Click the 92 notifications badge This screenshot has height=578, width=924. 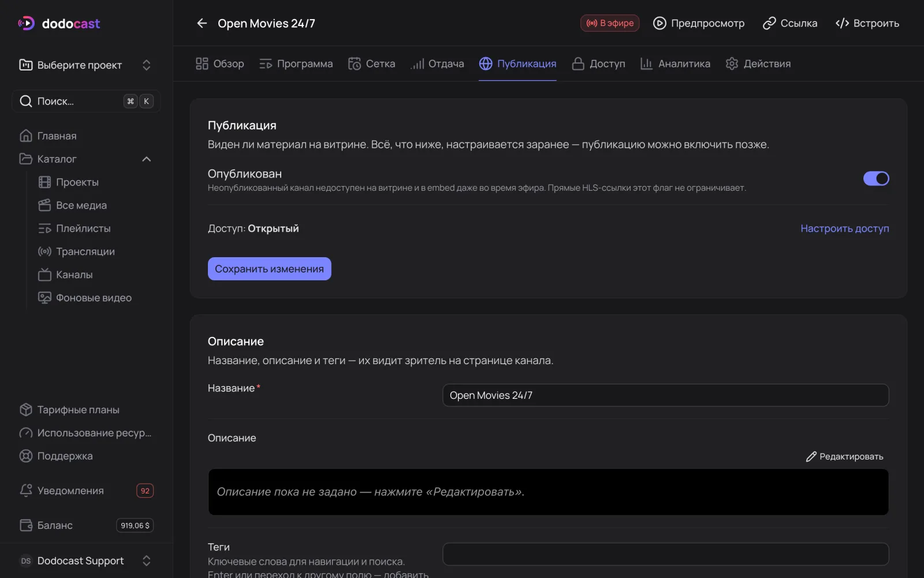(x=145, y=491)
